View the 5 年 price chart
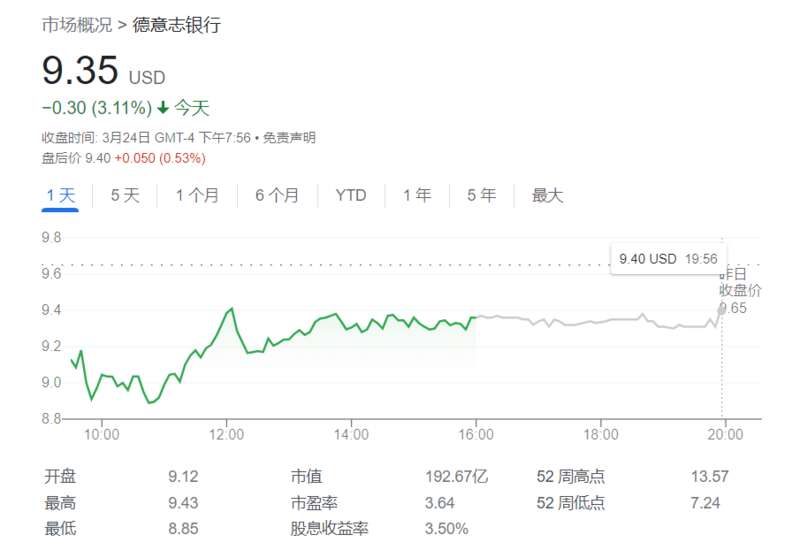The height and width of the screenshot is (550, 800). (x=481, y=195)
